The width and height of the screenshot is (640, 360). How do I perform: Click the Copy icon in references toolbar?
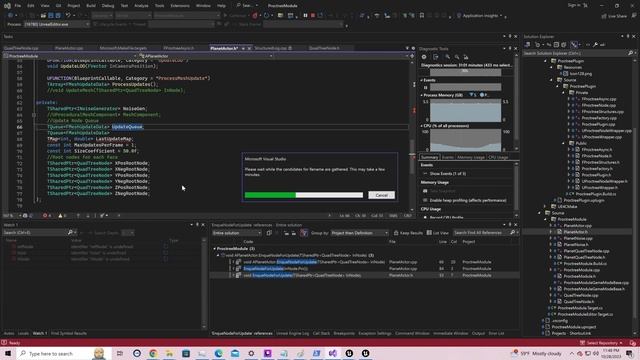(269, 233)
